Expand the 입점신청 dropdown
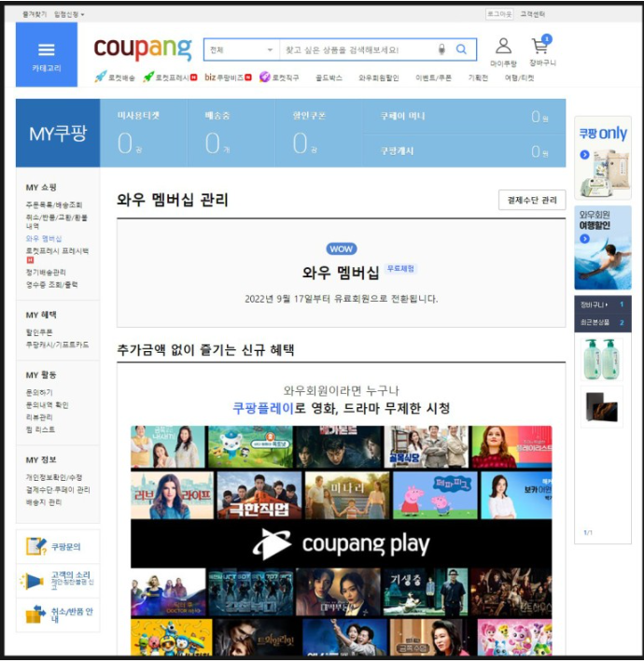 pyautogui.click(x=69, y=14)
